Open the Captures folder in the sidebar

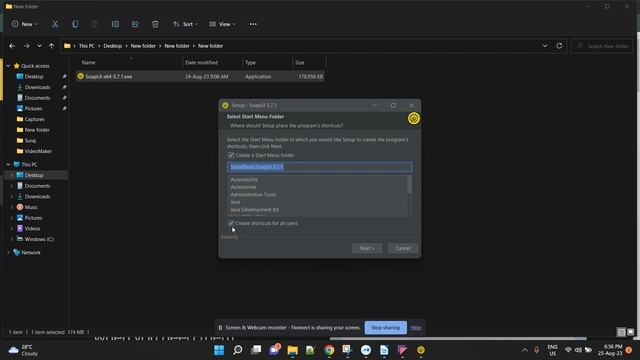[34, 119]
